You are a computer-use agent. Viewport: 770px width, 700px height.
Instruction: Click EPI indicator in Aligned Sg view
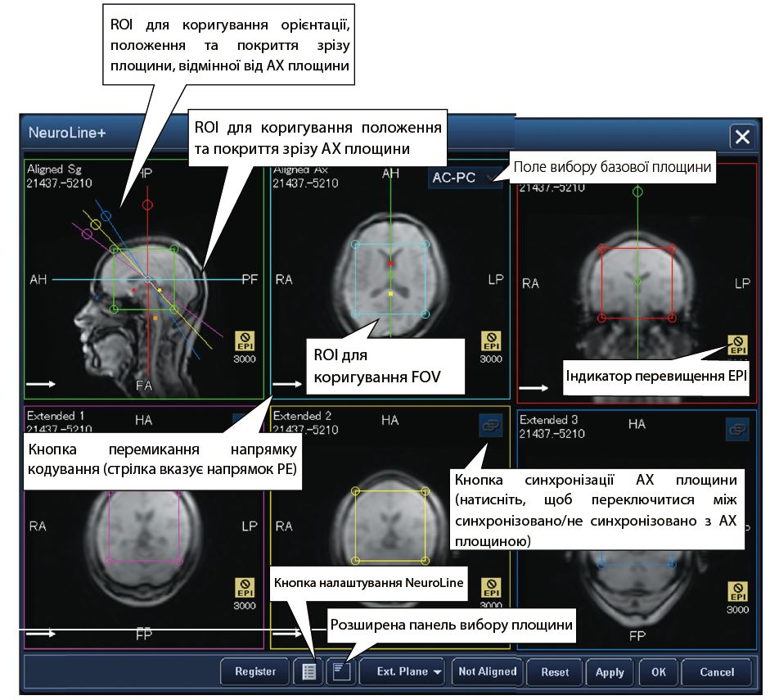pyautogui.click(x=245, y=342)
